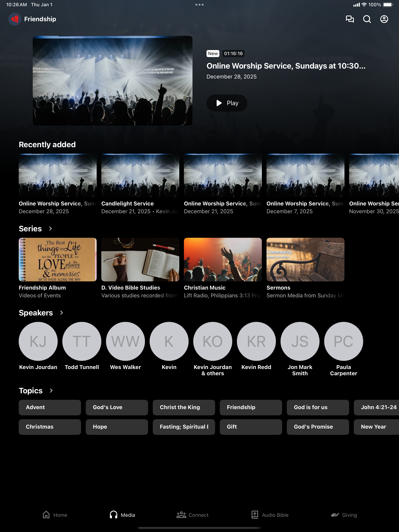Select the John 4:21-24 topic
The height and width of the screenshot is (532, 399).
coord(376,407)
